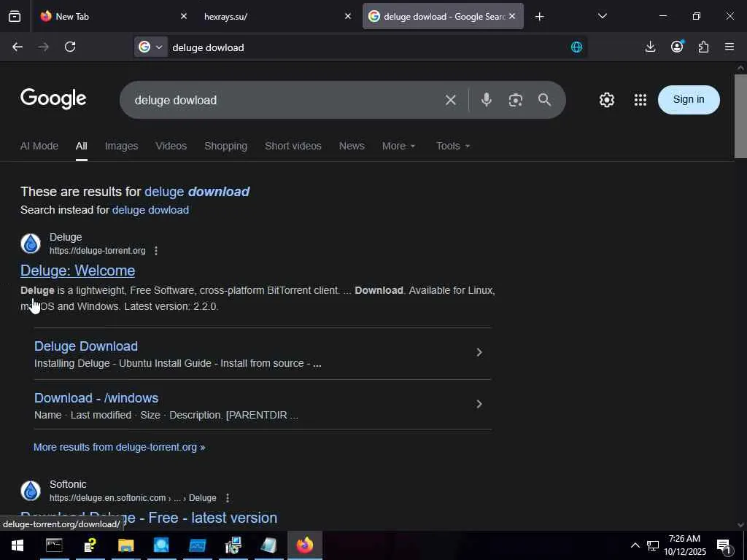Open the Windows notification center

pos(724,546)
